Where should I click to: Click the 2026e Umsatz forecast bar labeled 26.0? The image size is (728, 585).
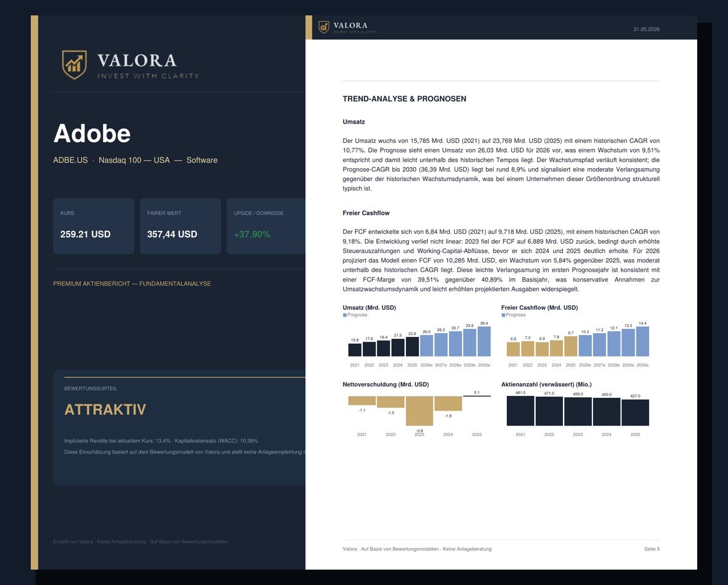427,346
